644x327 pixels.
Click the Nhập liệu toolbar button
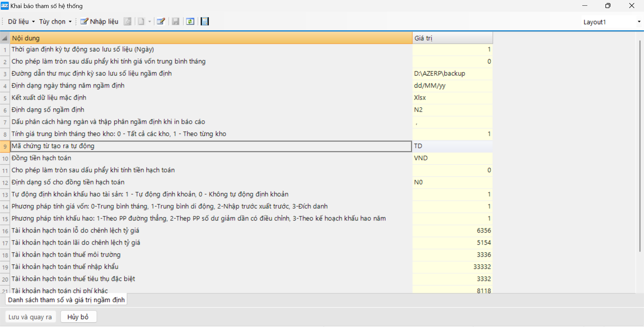(99, 22)
